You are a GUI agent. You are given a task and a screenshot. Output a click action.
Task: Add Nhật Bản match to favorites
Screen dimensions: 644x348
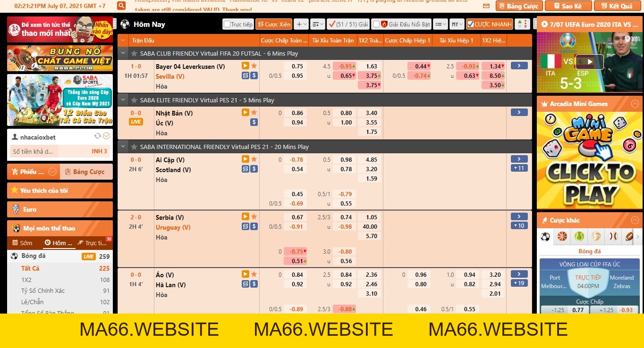click(x=254, y=113)
